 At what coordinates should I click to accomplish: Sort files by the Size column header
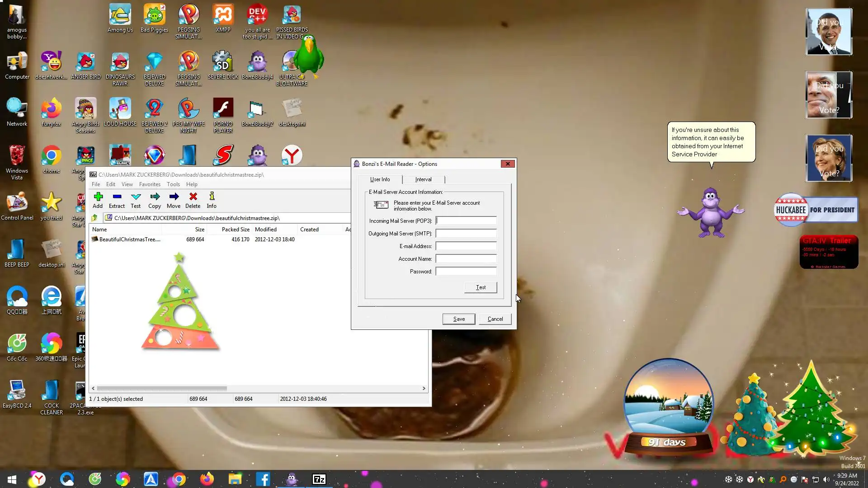(x=199, y=230)
